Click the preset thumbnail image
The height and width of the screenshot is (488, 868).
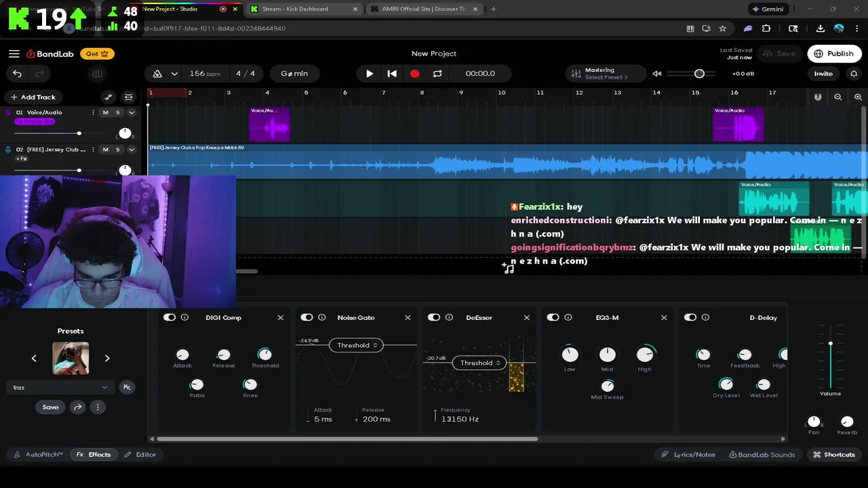click(x=71, y=358)
